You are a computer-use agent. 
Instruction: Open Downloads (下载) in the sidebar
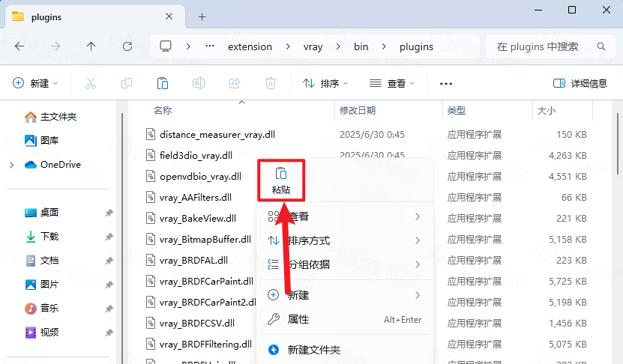tap(49, 236)
